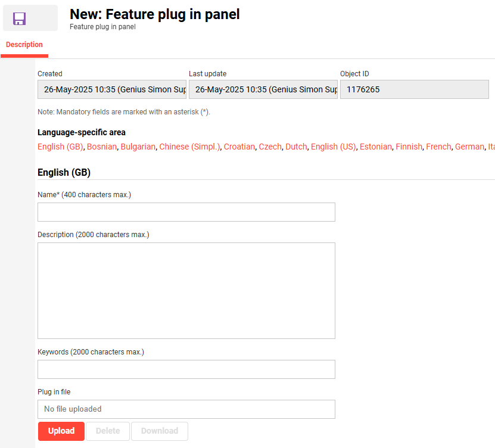495x448 pixels.
Task: Focus the Name text field
Action: [x=186, y=212]
